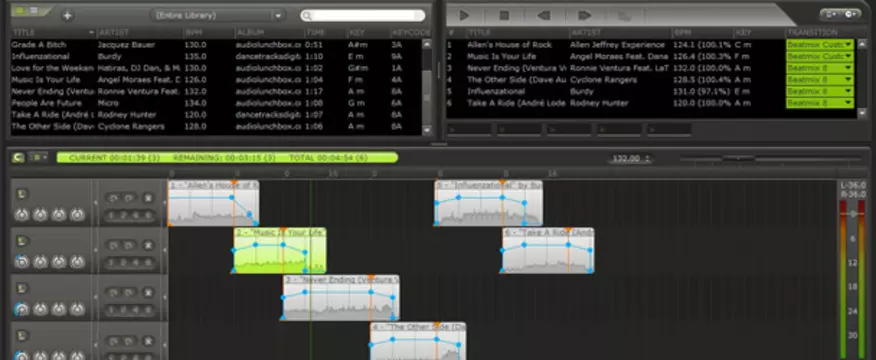Delete the first timeline track with X

coord(147,198)
